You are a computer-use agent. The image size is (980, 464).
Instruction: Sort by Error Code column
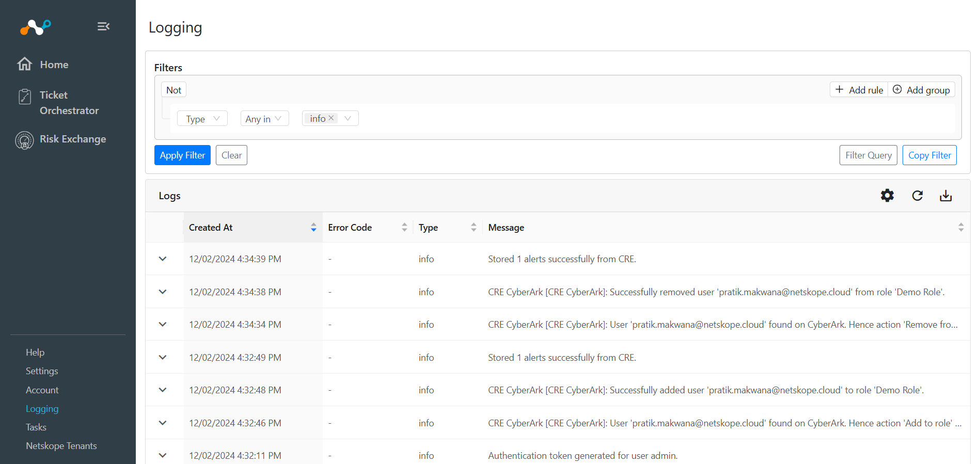[x=404, y=227]
